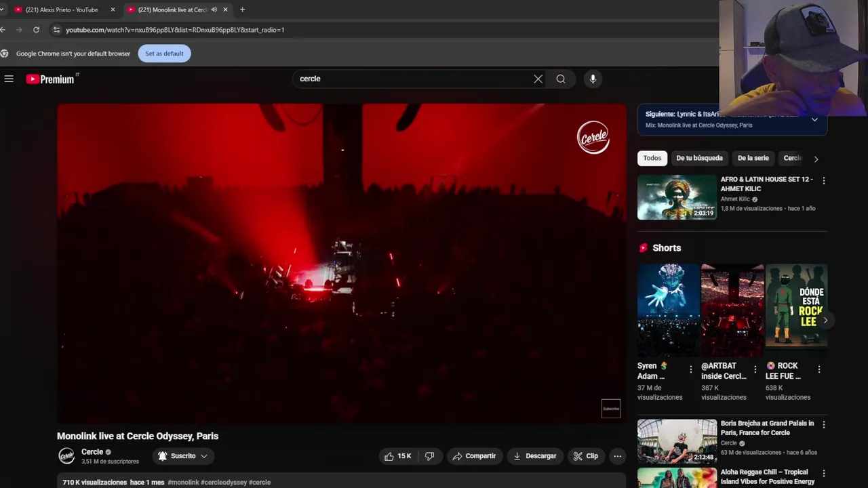868x488 pixels.
Task: Show more filter chips with right arrow
Action: click(816, 159)
